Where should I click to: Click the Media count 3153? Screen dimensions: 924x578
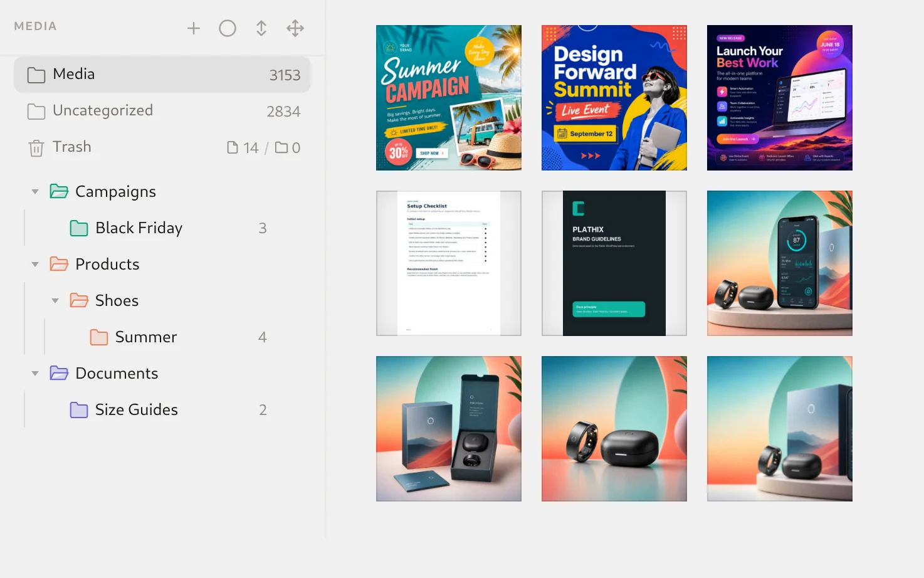click(285, 75)
